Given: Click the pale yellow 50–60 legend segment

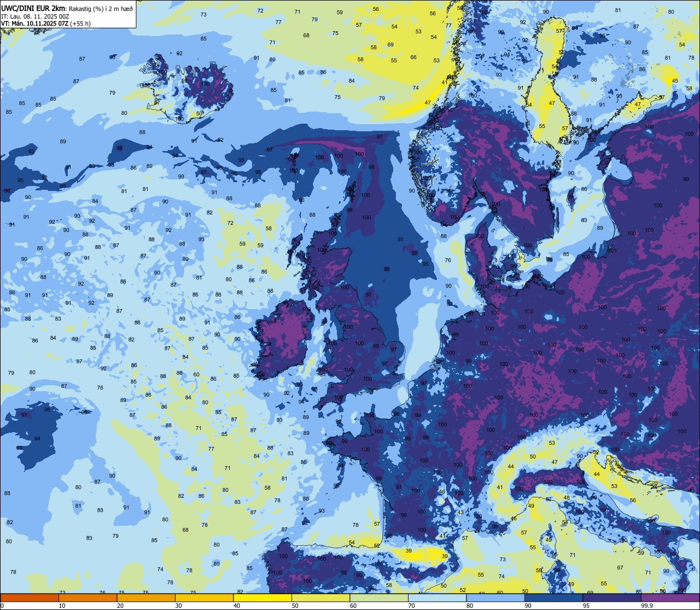Looking at the screenshot, I should tap(320, 597).
